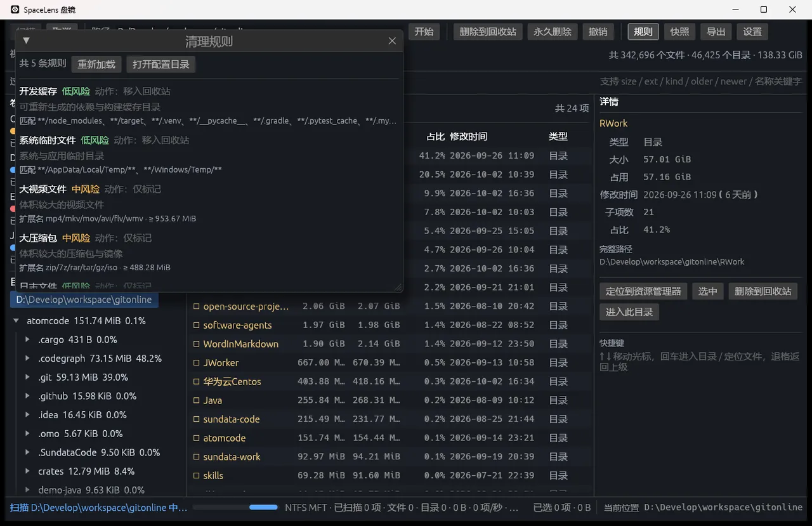Click 删除到回收站 in the 详情 panel
Image resolution: width=812 pixels, height=526 pixels.
763,291
